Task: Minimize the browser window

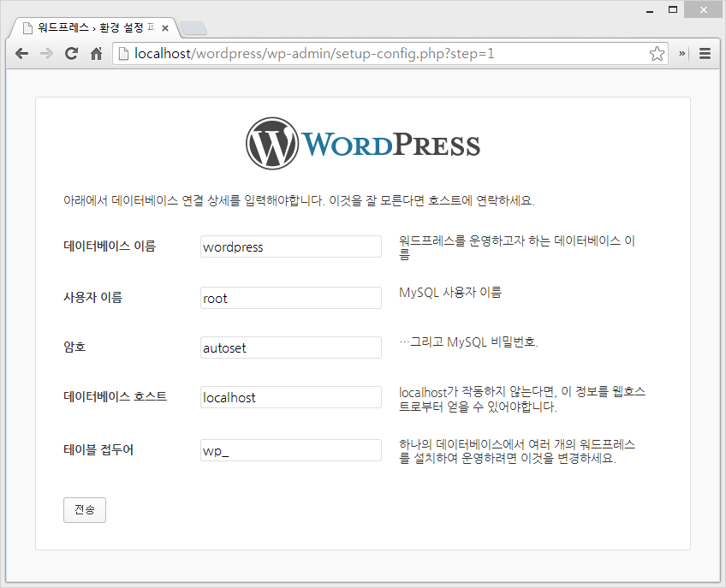Action: coord(650,10)
